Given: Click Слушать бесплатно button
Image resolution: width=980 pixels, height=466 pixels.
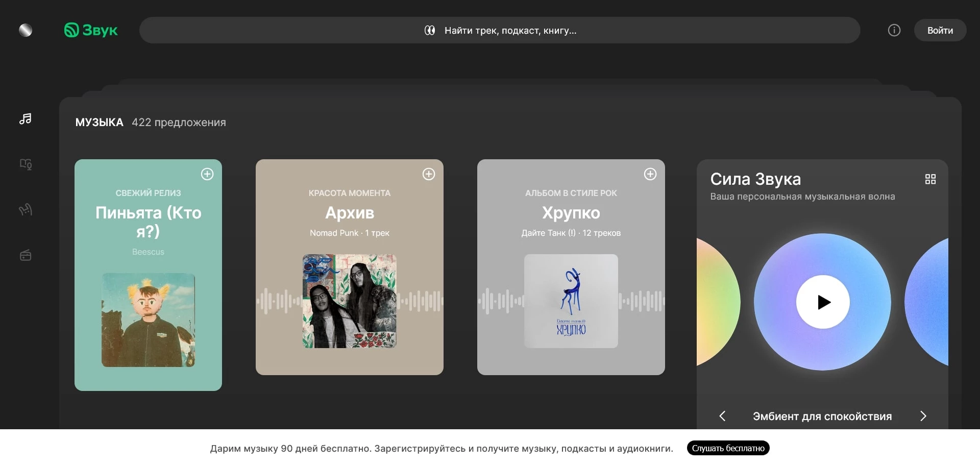Looking at the screenshot, I should coord(728,448).
